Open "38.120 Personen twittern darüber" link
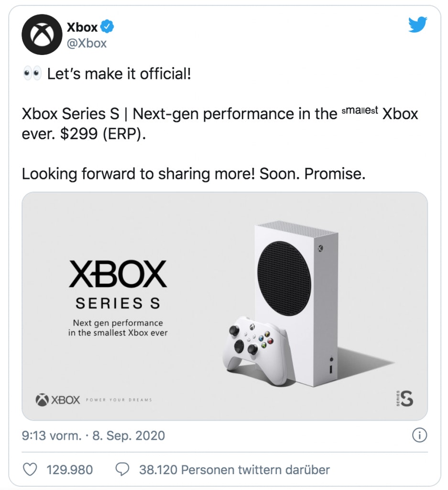This screenshot has width=448, height=490. tap(234, 469)
